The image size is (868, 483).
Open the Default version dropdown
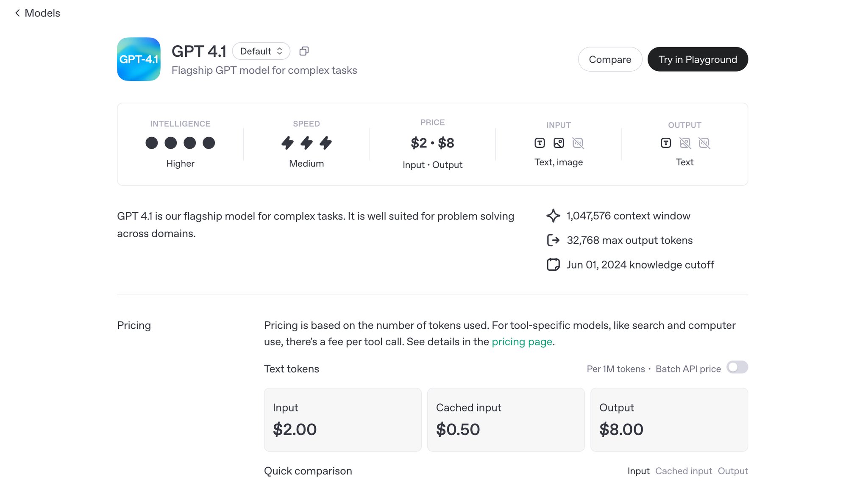[x=261, y=51]
